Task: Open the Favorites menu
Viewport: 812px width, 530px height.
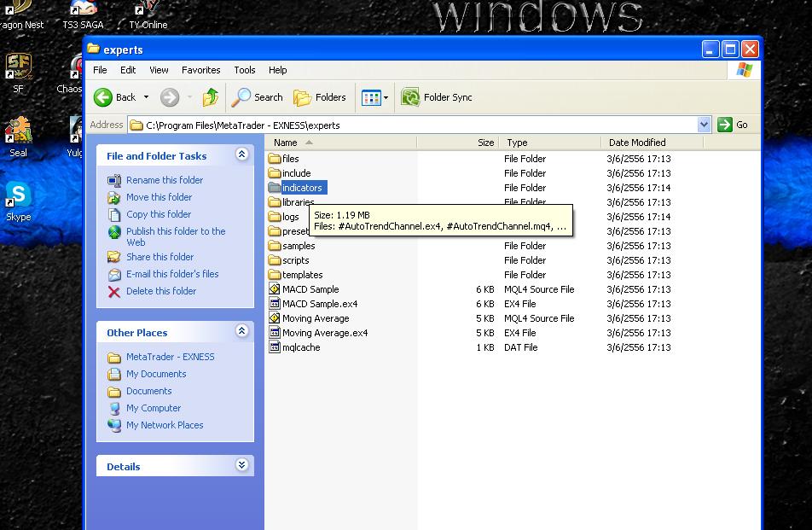Action: 201,70
